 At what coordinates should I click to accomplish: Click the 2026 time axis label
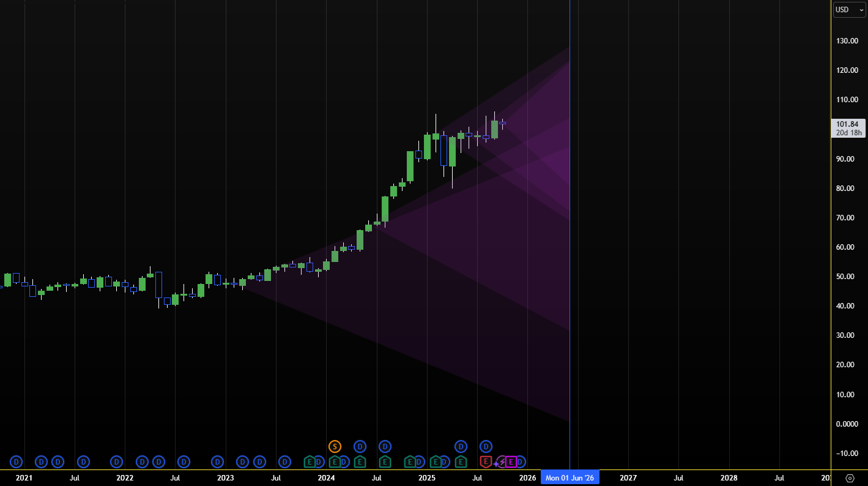click(x=527, y=478)
